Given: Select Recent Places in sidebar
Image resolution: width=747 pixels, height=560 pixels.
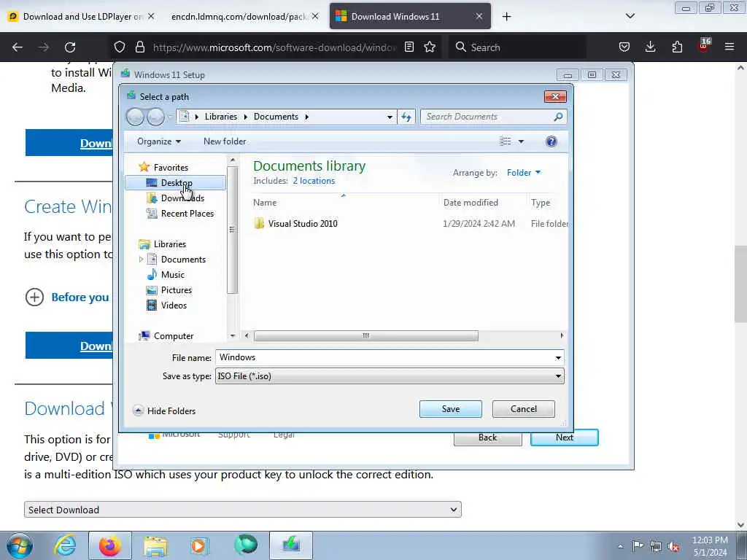Looking at the screenshot, I should [x=180, y=214].
